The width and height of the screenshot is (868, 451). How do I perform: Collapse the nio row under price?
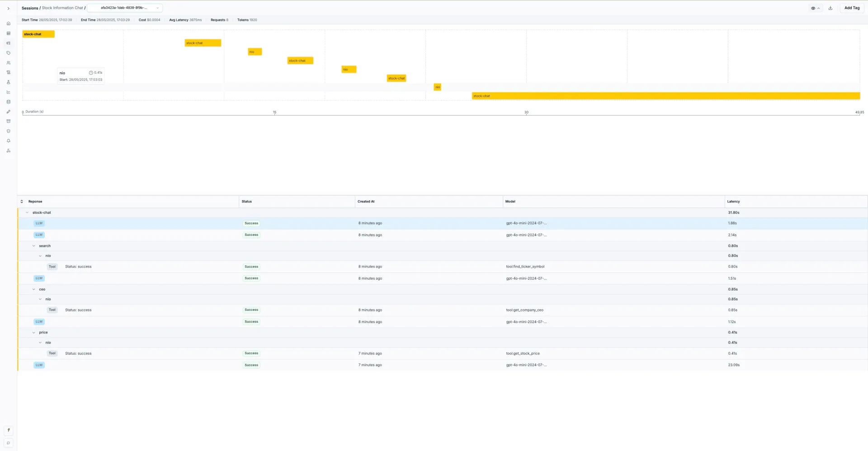(x=40, y=343)
